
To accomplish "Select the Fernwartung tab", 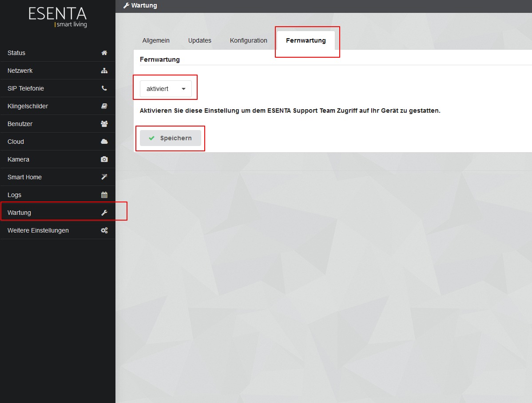I will pos(306,41).
